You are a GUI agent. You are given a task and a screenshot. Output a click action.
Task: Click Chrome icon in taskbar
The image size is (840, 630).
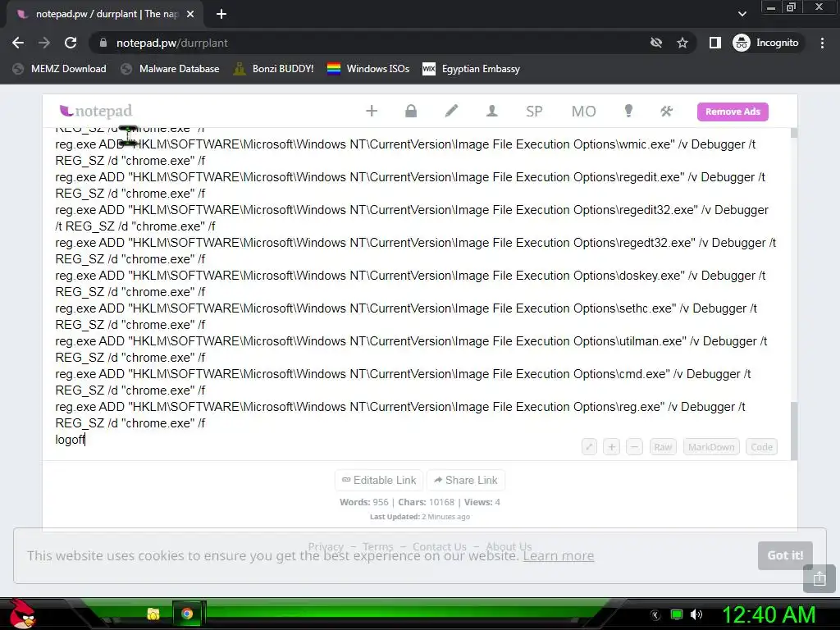(x=187, y=614)
